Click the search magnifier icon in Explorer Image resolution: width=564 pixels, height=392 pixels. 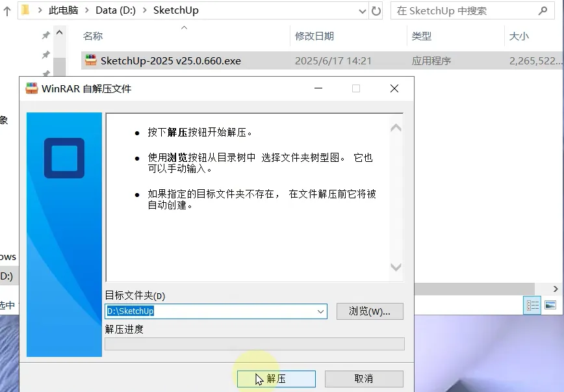coord(543,11)
